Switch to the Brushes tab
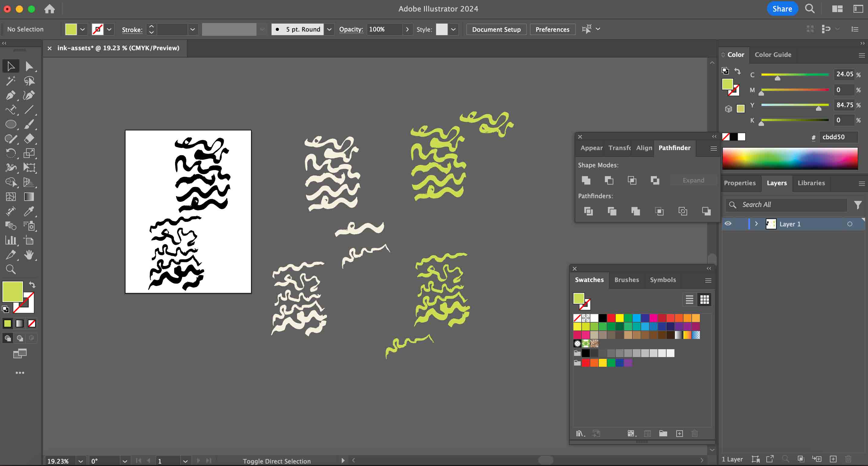This screenshot has height=466, width=868. [x=626, y=280]
